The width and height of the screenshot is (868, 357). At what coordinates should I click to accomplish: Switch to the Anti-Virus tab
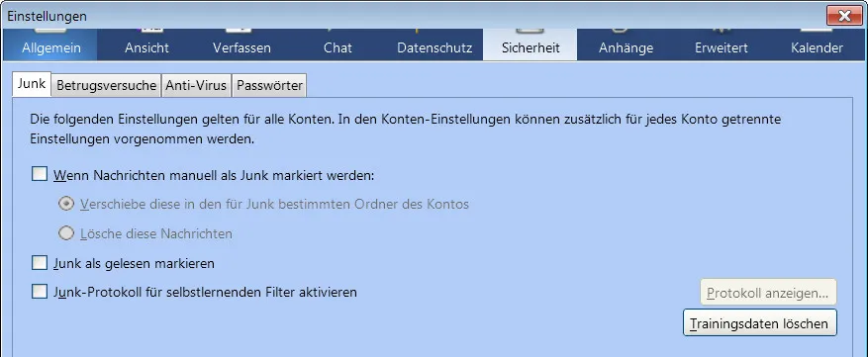[x=196, y=86]
